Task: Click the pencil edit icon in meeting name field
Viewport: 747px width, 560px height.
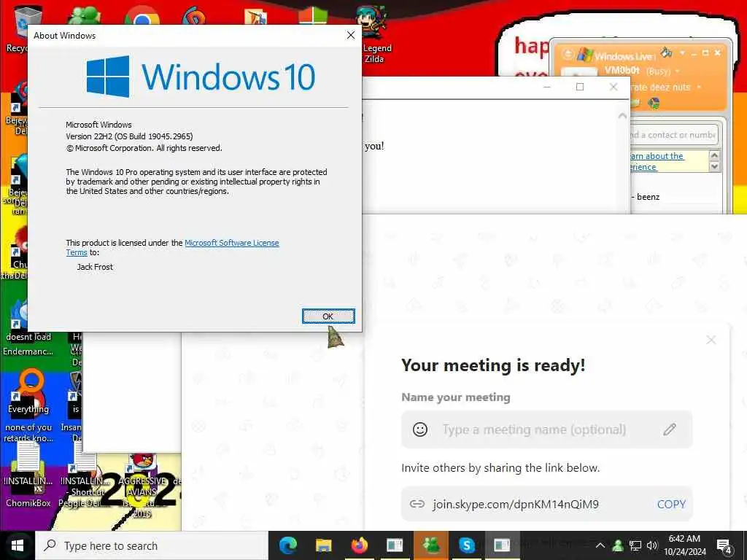Action: point(670,429)
